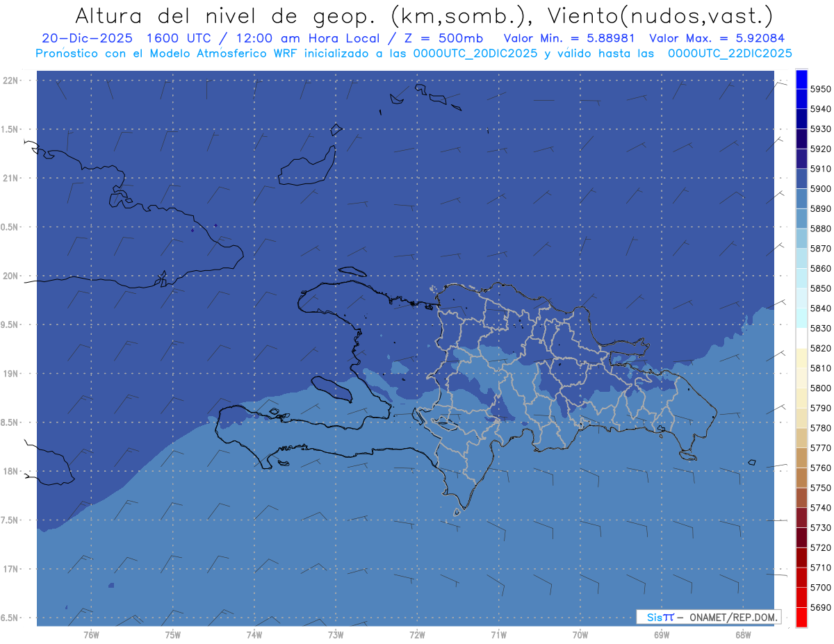834x644 pixels.
Task: Select the '7.5N' latitude label
Action: point(10,520)
